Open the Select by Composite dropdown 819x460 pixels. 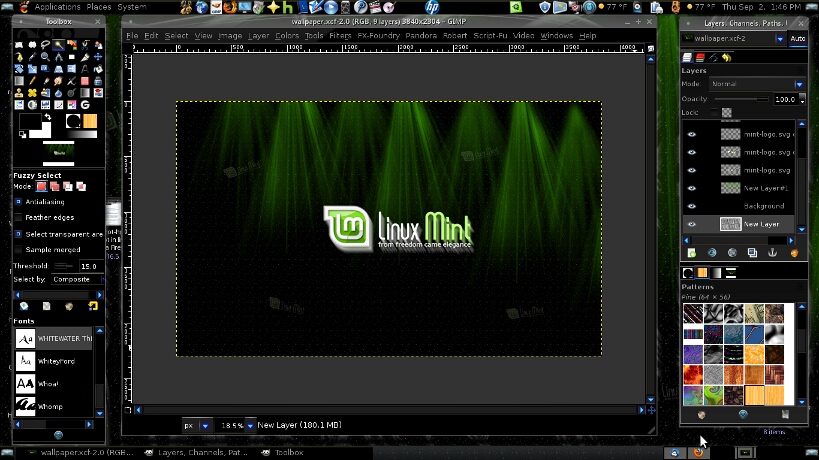click(78, 279)
